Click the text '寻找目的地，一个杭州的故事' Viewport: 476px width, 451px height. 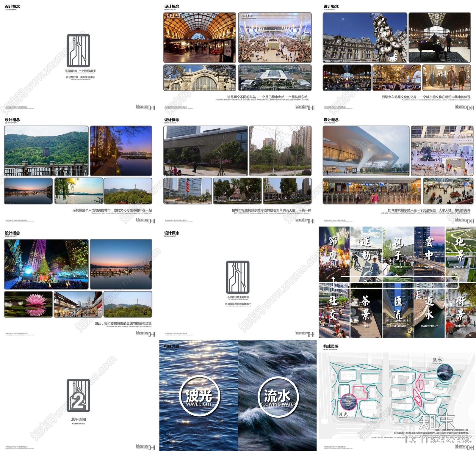pos(80,71)
